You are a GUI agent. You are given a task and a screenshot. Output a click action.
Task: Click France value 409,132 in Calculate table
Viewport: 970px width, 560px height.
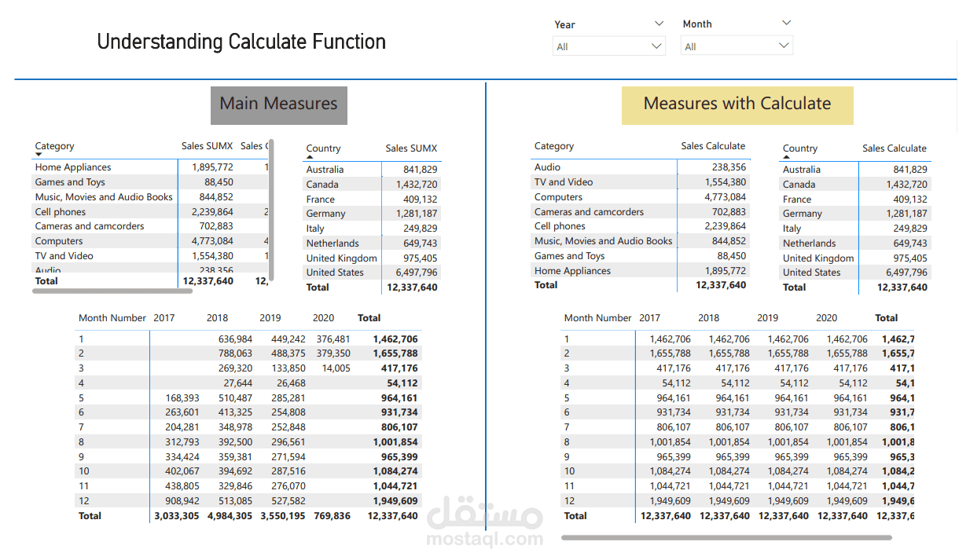[x=909, y=199]
